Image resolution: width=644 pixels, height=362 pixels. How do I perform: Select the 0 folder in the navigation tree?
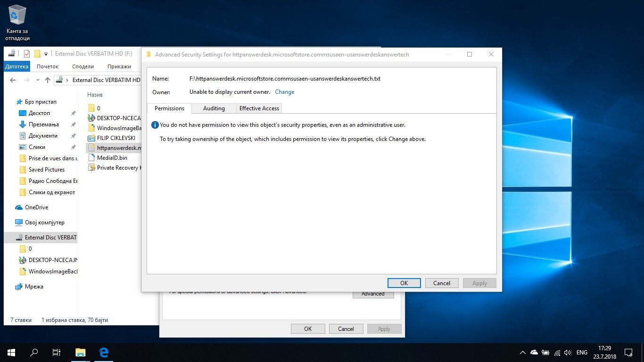(x=25, y=249)
